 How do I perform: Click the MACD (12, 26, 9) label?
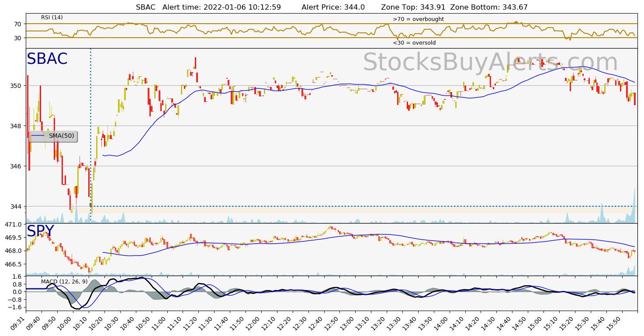64,281
